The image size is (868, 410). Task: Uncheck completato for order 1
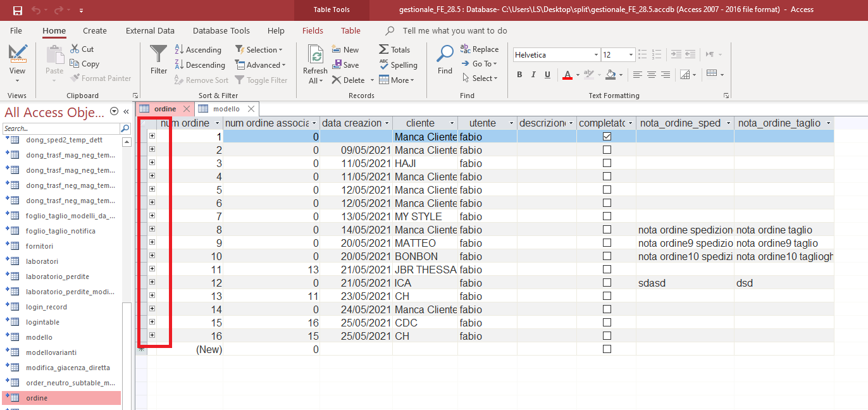607,137
